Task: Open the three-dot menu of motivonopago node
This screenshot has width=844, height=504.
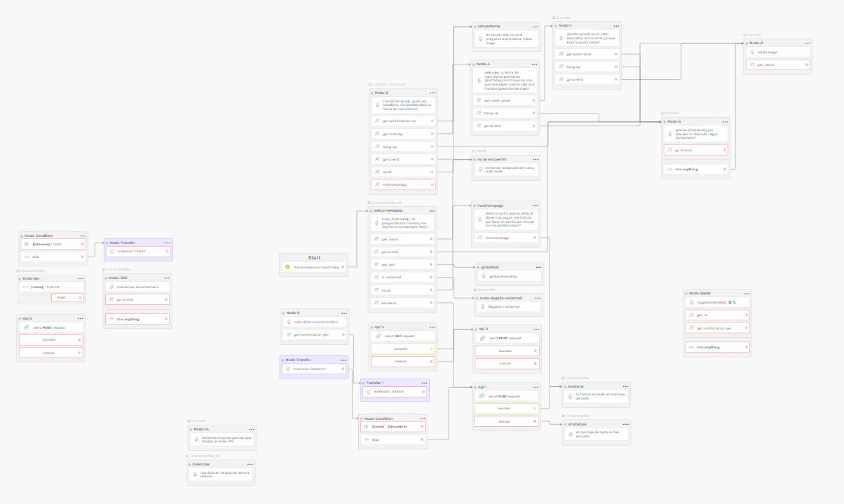Action: tap(536, 205)
